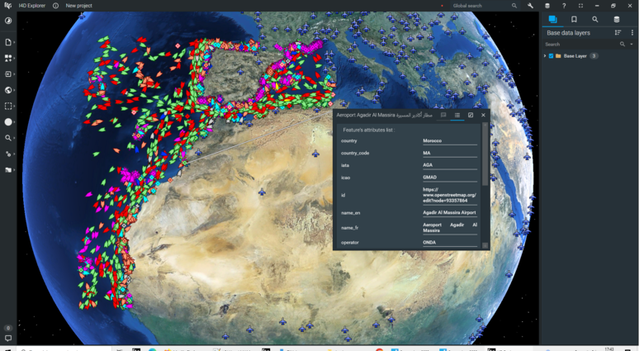Screen dimensions: 644x351
Task: Click the sort layers icon beside Base data layers
Action: (618, 32)
